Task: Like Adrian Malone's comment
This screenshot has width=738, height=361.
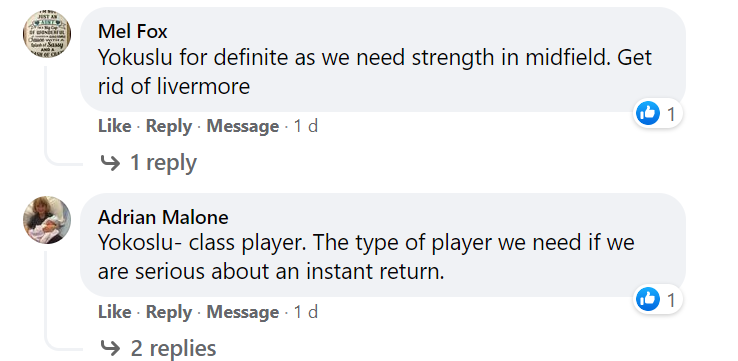Action: [114, 312]
